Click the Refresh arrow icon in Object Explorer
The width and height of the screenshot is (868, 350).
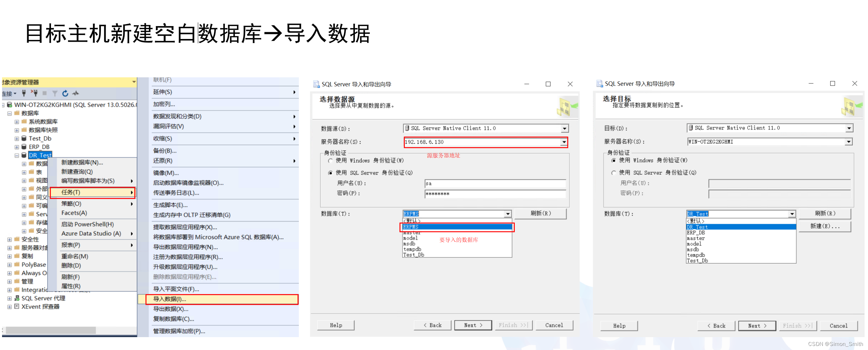[x=65, y=93]
